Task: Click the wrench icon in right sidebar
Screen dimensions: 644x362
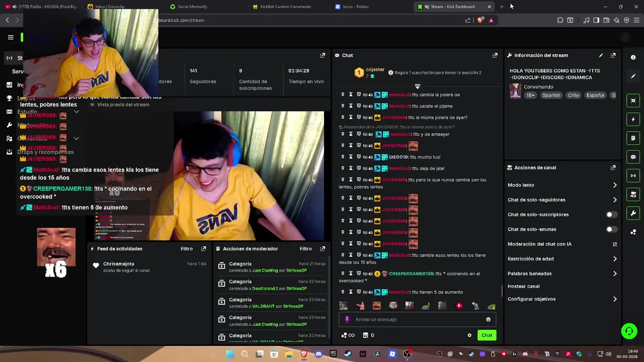Action: [x=633, y=213]
